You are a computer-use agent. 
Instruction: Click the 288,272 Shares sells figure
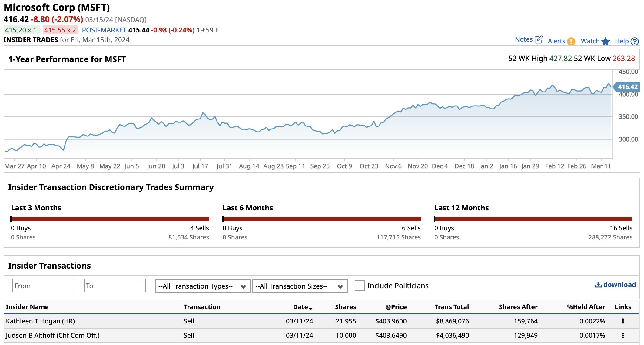click(610, 237)
